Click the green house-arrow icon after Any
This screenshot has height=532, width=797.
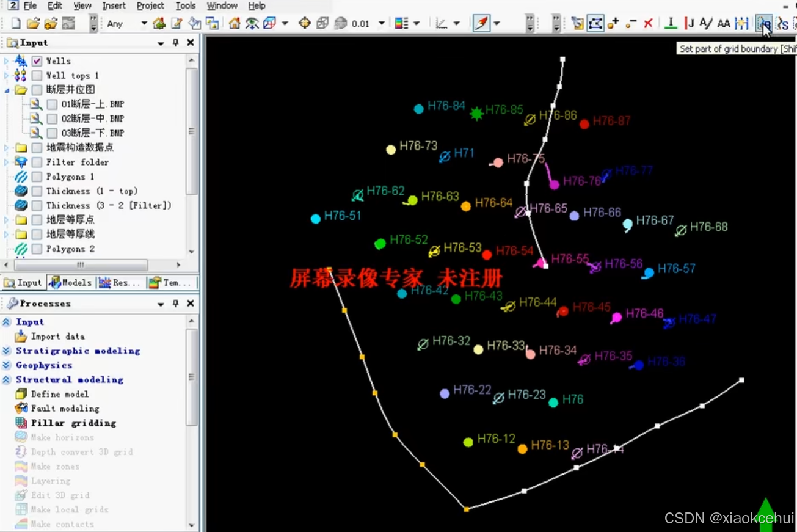pos(159,24)
